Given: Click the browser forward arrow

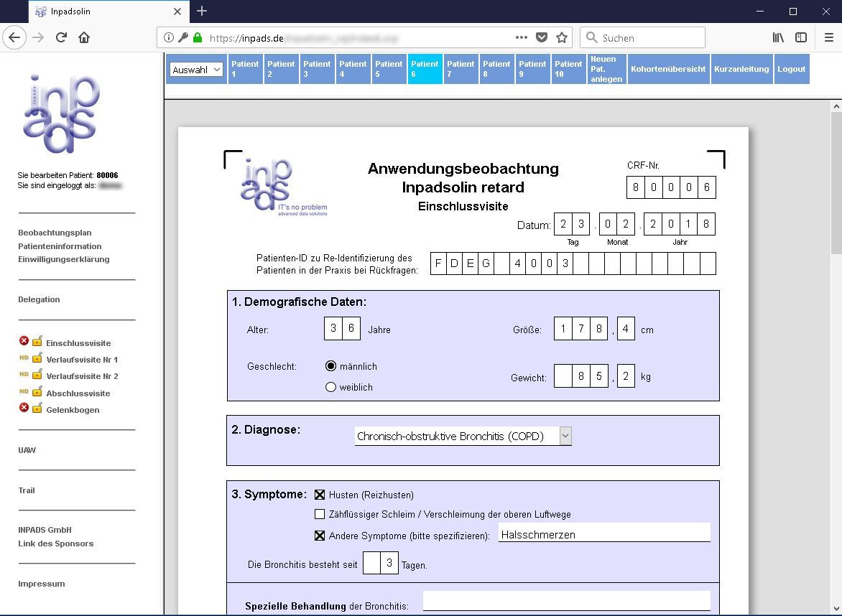Looking at the screenshot, I should [38, 37].
